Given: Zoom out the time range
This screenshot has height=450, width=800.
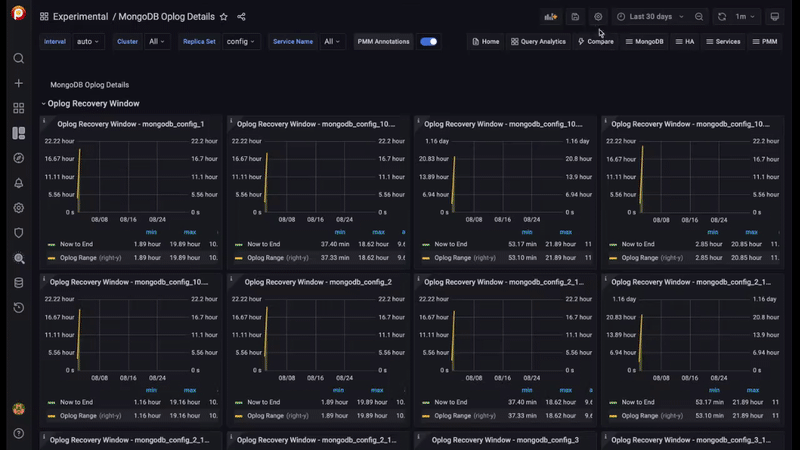Looking at the screenshot, I should coord(699,17).
